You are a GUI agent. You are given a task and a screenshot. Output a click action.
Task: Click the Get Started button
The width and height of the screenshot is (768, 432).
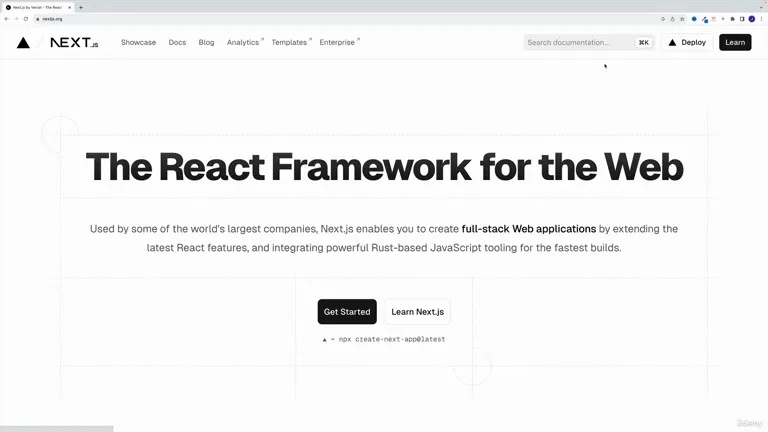point(347,312)
